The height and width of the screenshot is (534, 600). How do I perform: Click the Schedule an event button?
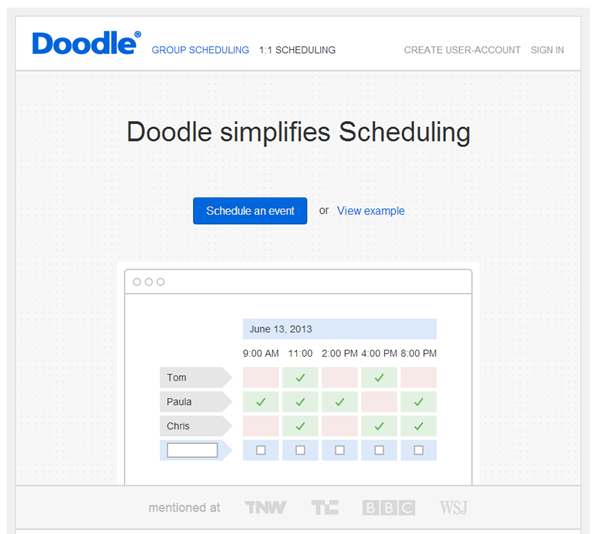point(250,211)
